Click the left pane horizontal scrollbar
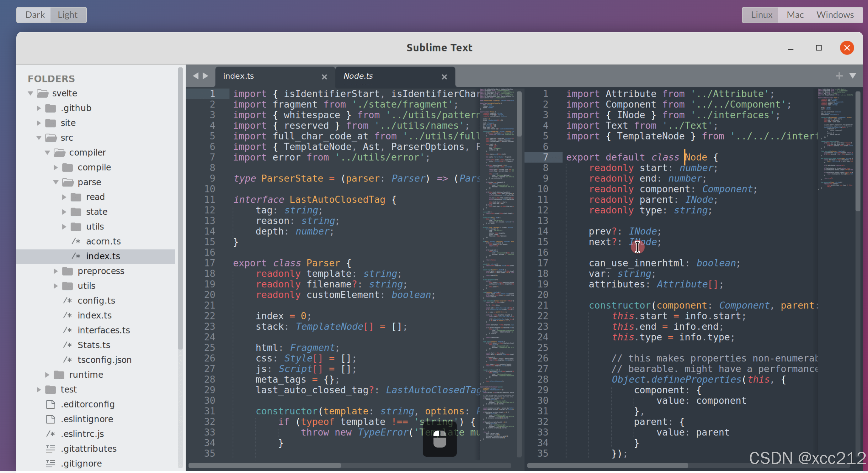 click(264, 465)
